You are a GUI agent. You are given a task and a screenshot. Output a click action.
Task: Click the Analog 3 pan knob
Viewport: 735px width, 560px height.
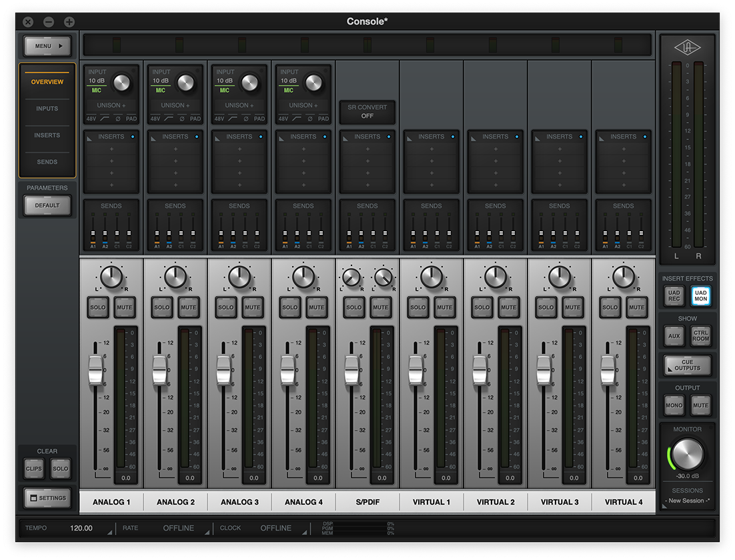239,277
